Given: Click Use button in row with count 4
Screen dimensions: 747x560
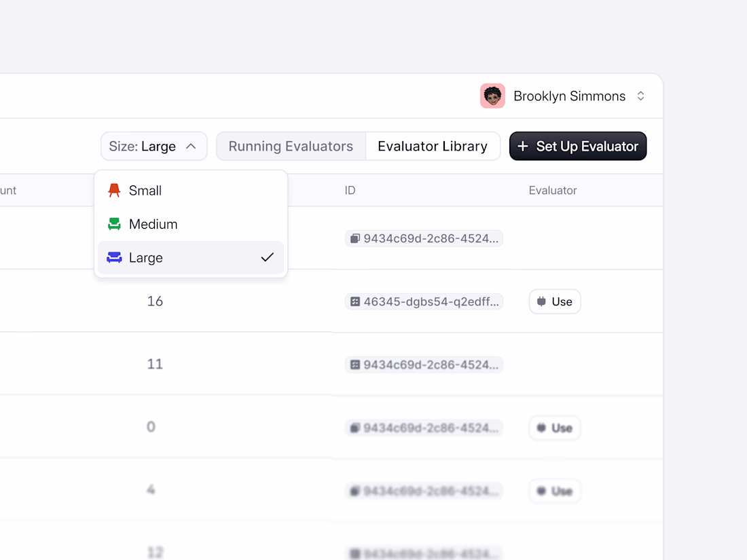Looking at the screenshot, I should click(x=555, y=491).
